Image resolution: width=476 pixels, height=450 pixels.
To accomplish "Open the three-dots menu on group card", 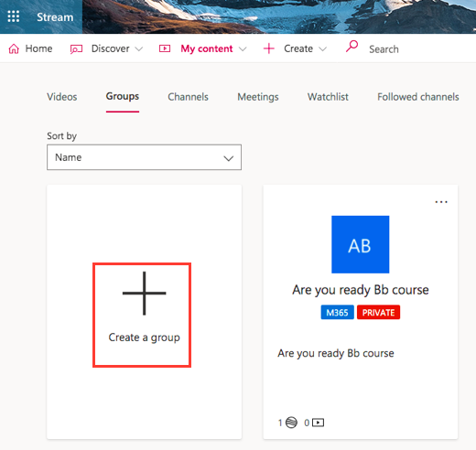I will [441, 202].
